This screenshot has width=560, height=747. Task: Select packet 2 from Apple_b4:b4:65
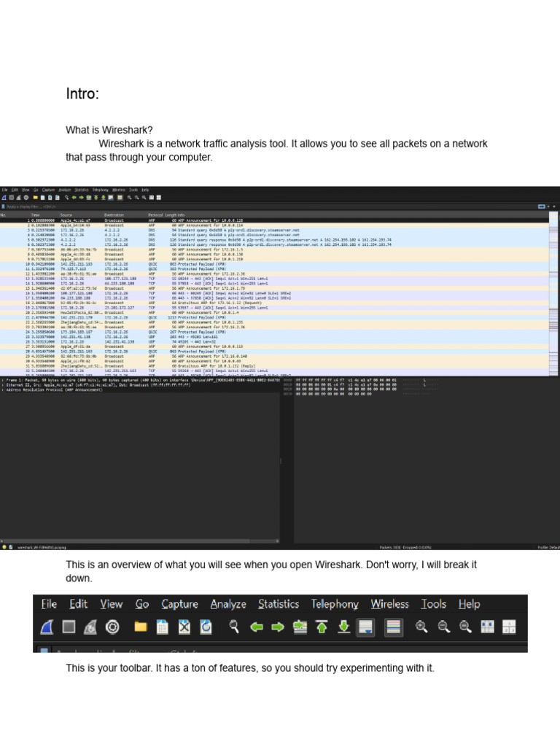(274, 225)
